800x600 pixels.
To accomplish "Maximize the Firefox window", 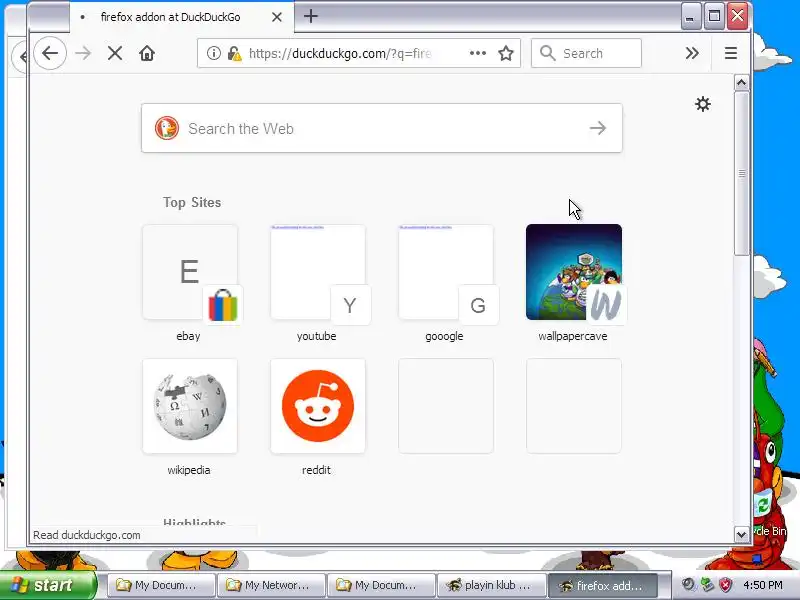I will 714,17.
